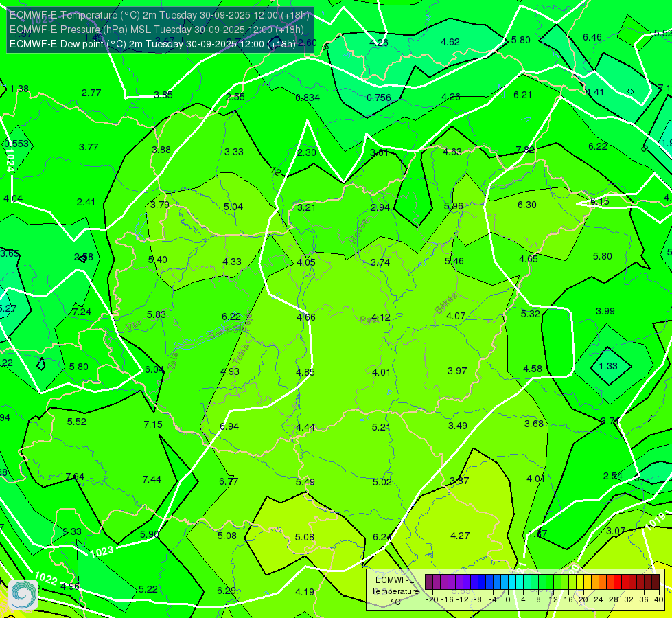Click the Tolna county label
Screen dimensions: 672x618
[242, 354]
